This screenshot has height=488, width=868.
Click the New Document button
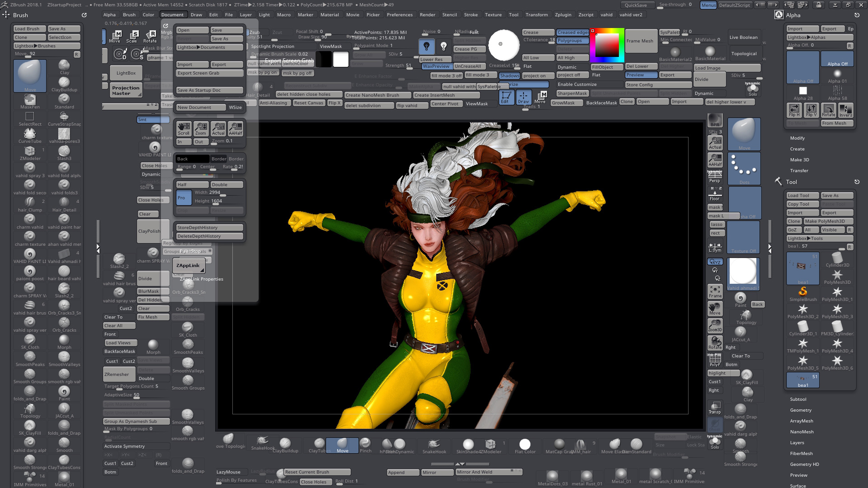click(201, 108)
